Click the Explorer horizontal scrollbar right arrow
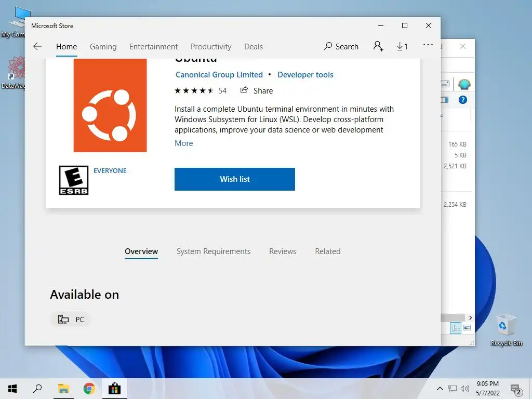Image resolution: width=532 pixels, height=399 pixels. (470, 317)
